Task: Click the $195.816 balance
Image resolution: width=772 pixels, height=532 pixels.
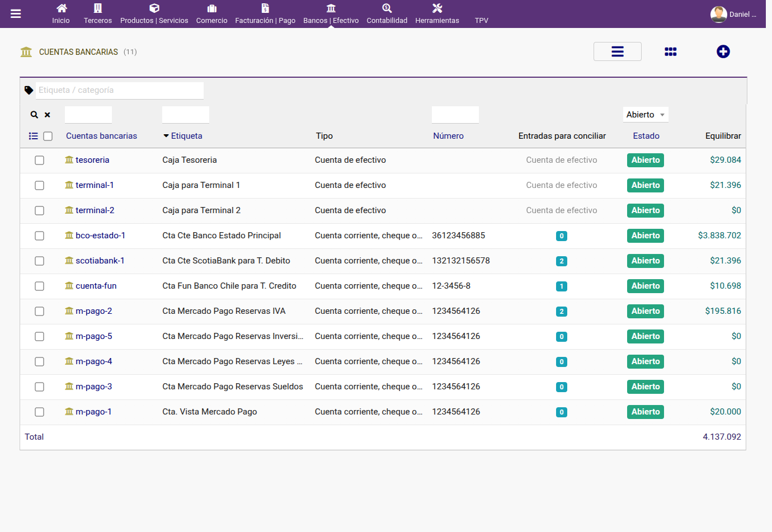Action: click(723, 311)
